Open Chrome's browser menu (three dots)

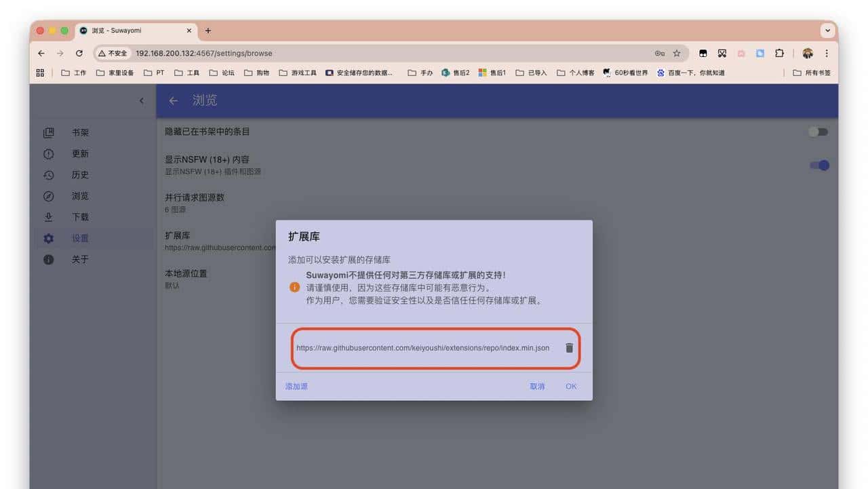click(826, 53)
